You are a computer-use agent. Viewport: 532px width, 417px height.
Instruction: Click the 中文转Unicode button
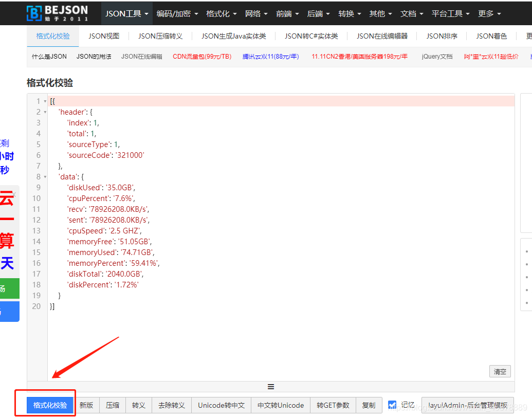pos(281,405)
